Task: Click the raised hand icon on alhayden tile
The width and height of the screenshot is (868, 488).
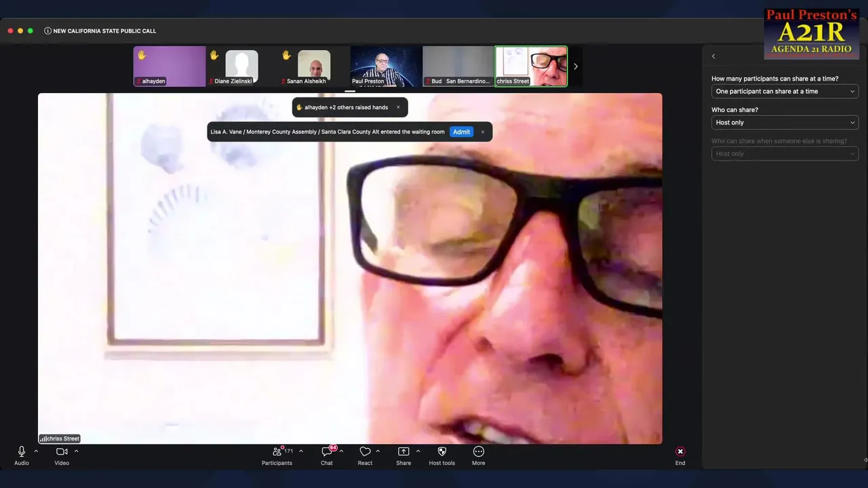Action: [x=142, y=55]
